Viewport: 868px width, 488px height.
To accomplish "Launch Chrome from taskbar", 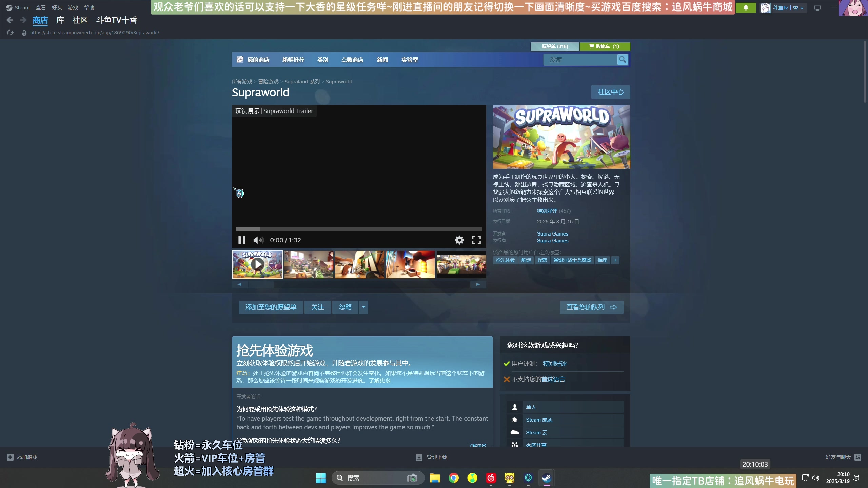I will click(453, 478).
